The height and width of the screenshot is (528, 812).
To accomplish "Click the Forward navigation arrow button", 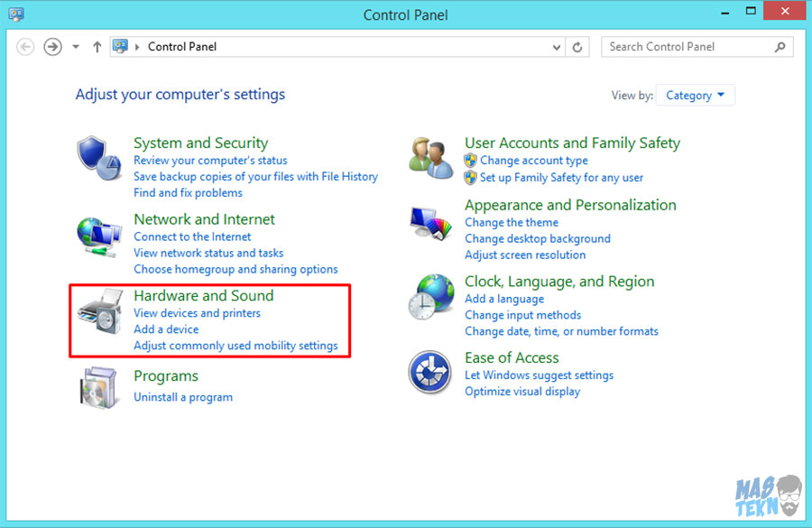I will coord(52,47).
